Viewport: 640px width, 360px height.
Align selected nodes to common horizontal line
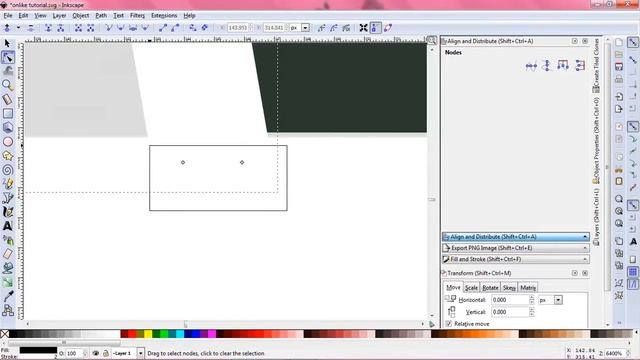(x=531, y=66)
